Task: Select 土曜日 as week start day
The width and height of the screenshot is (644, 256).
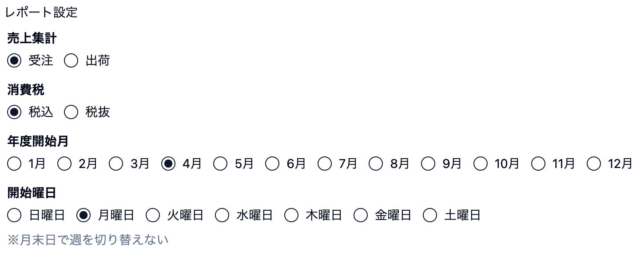Action: coord(430,216)
